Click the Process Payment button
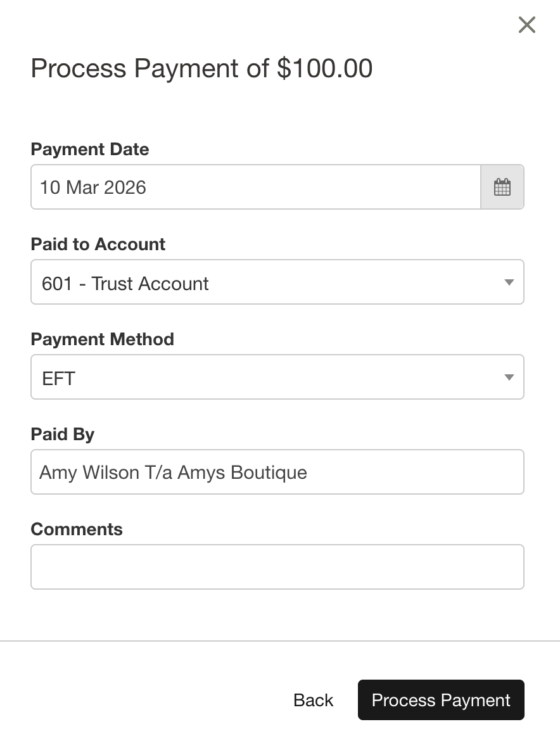Image resolution: width=560 pixels, height=755 pixels. tap(441, 700)
